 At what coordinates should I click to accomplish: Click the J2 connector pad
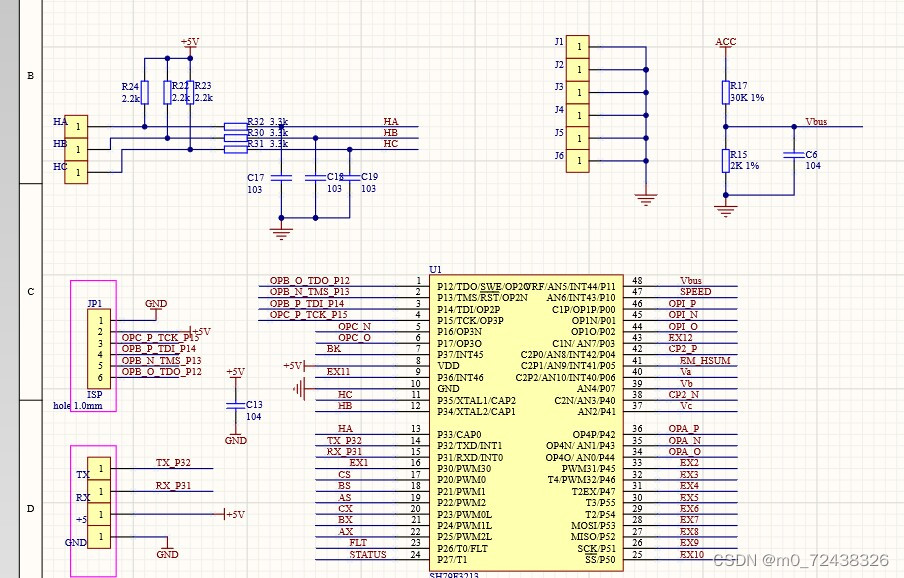[578, 69]
